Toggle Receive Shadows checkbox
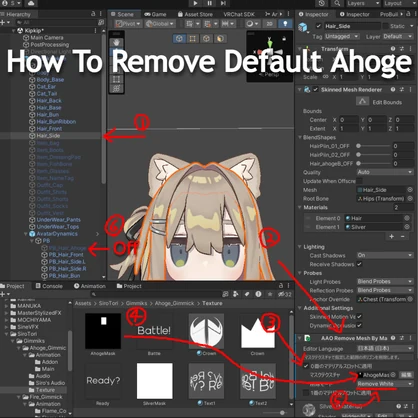The height and width of the screenshot is (418, 418). pos(359,264)
